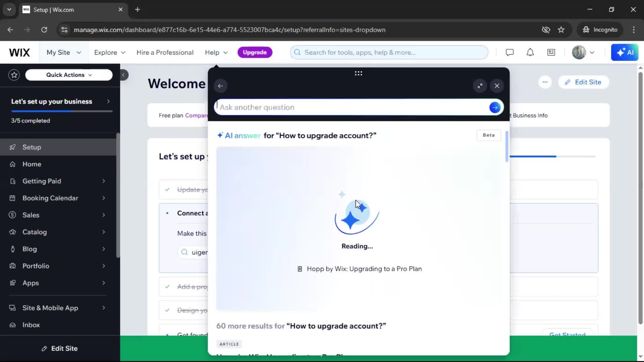Click the Getting Paid icon
The height and width of the screenshot is (362, 644).
12,181
